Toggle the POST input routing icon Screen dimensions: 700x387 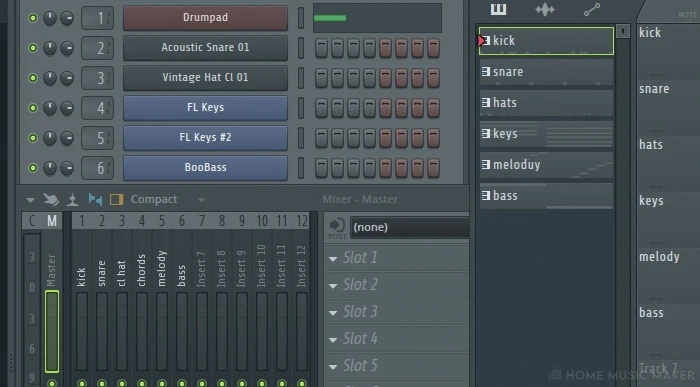point(337,229)
